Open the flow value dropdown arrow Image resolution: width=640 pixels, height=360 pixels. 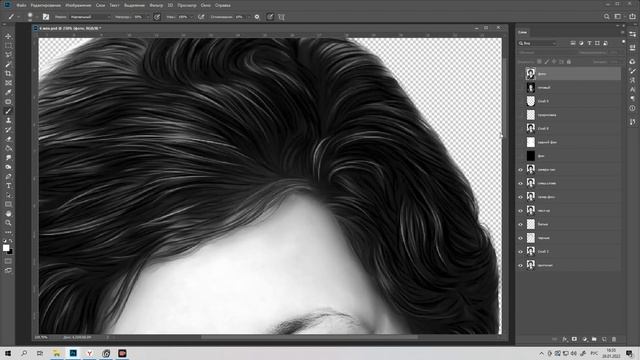coord(192,17)
